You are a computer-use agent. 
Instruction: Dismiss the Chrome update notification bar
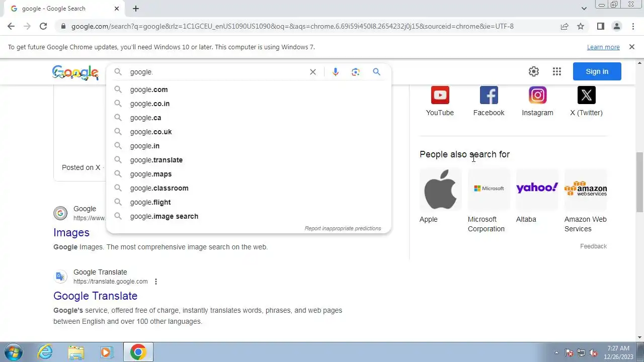tap(632, 47)
